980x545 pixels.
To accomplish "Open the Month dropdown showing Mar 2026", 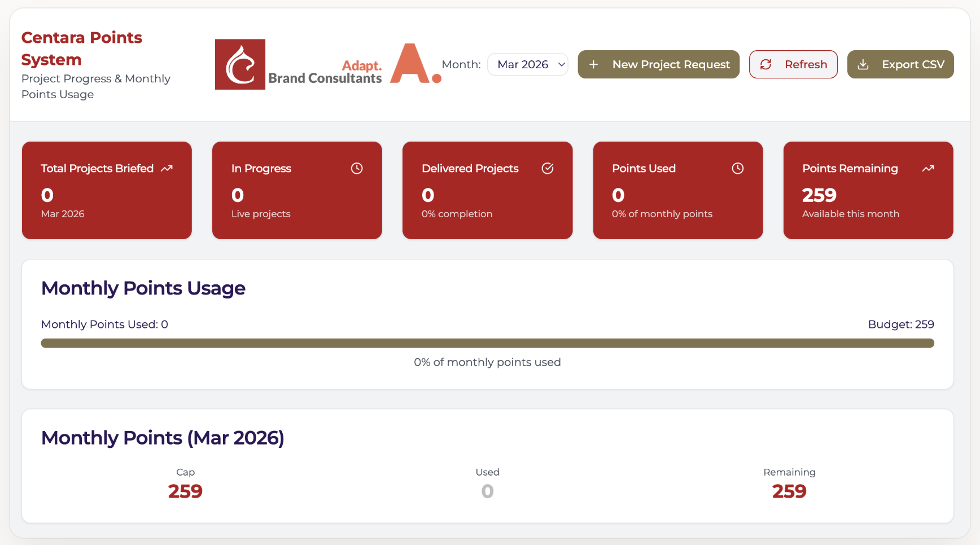I will point(527,64).
